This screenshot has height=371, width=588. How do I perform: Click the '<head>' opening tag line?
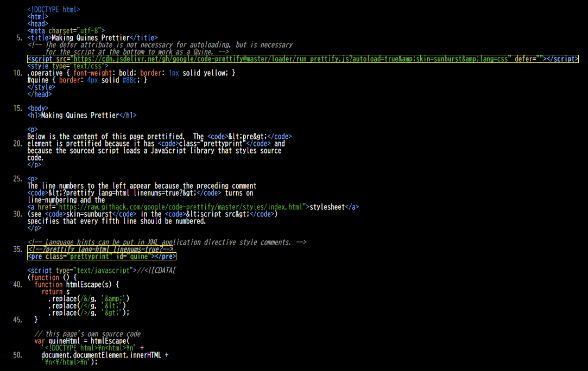(38, 24)
